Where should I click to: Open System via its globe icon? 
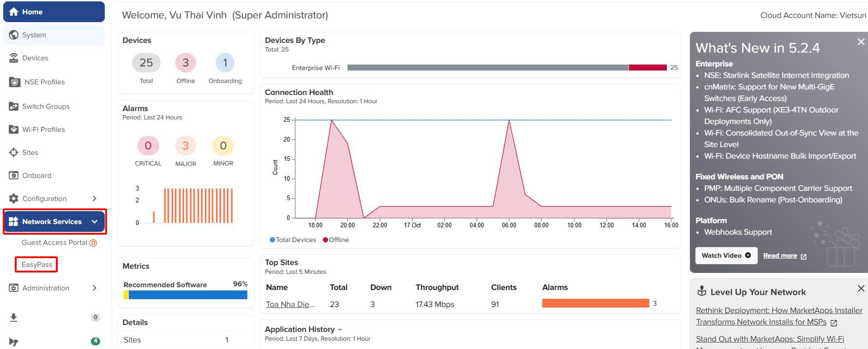(14, 35)
